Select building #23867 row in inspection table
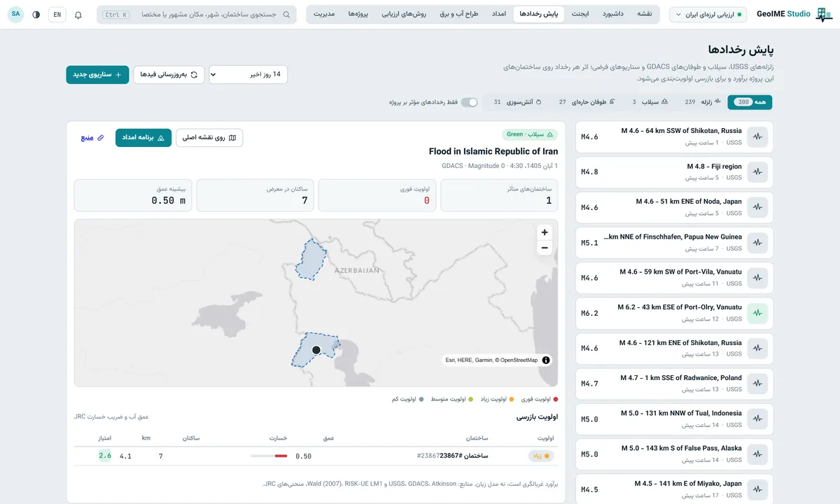 pos(316,456)
